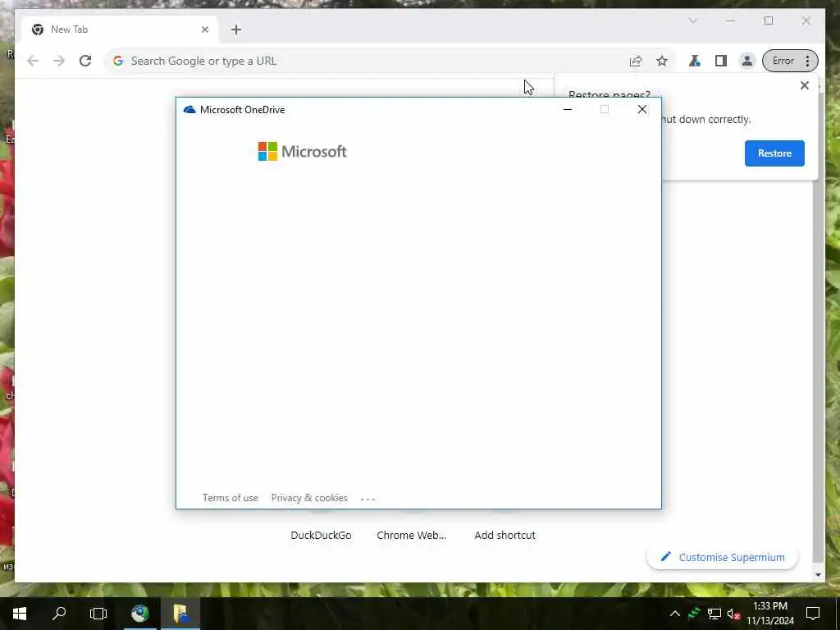The height and width of the screenshot is (630, 840).
Task: Click the green tray application icon
Action: tap(694, 614)
